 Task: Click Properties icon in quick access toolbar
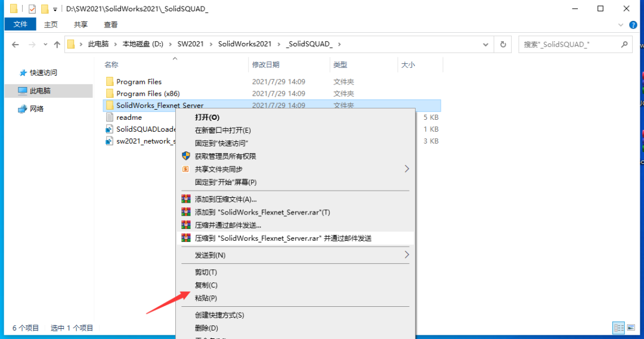point(32,8)
